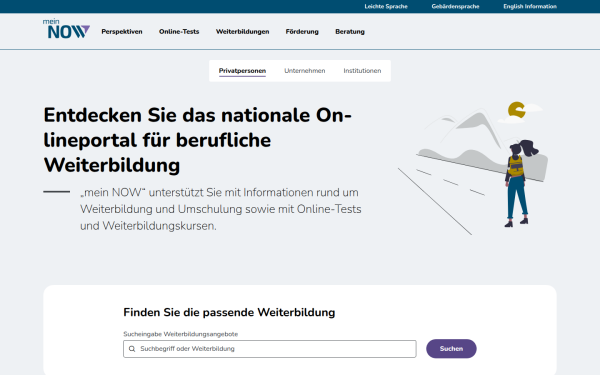Image resolution: width=600 pixels, height=375 pixels.
Task: Switch to the Institutionen tab
Action: (x=362, y=71)
